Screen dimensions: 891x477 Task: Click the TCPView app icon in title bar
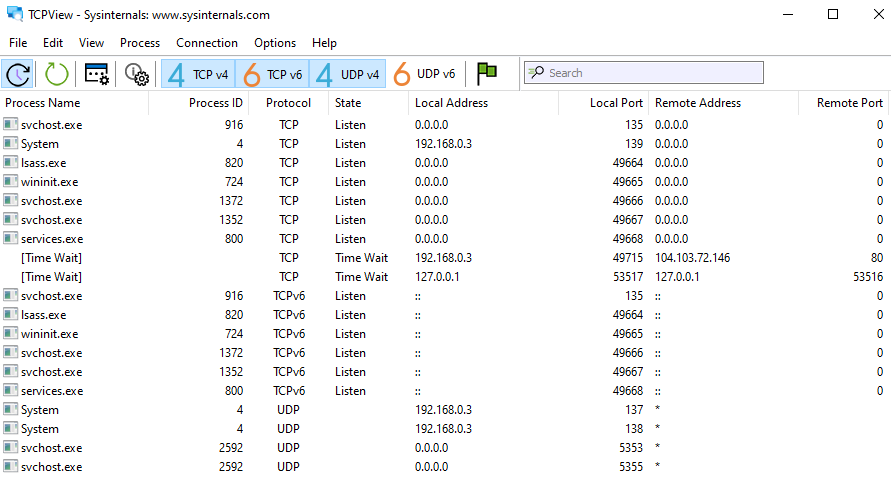(15, 14)
